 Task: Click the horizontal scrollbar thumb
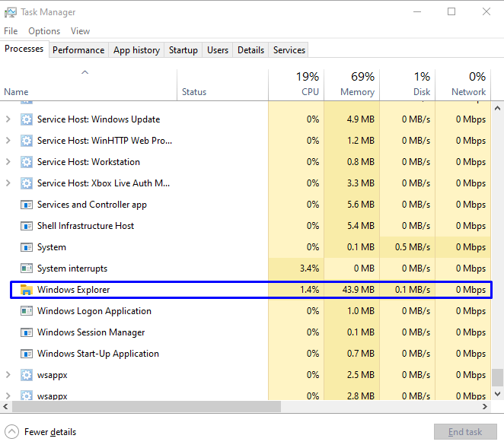[147, 407]
